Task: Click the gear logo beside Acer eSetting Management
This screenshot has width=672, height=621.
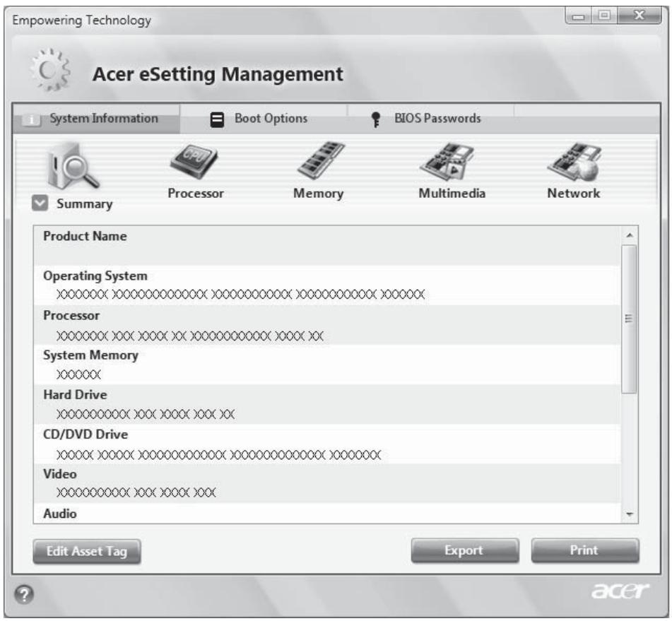Action: [x=50, y=70]
